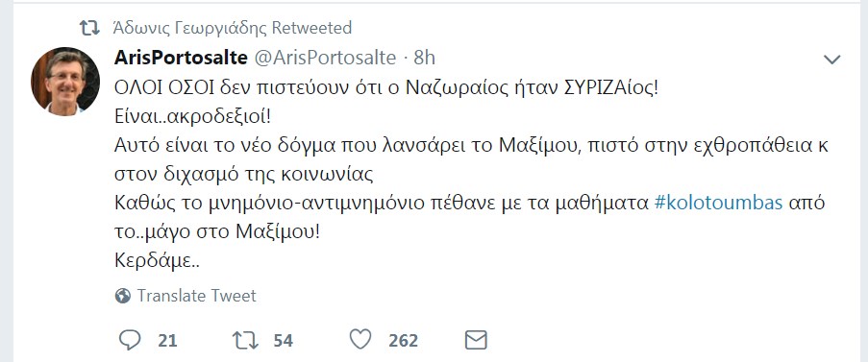Click the reply speech bubble icon
Viewport: 868px width, 362px height.
pos(130,340)
